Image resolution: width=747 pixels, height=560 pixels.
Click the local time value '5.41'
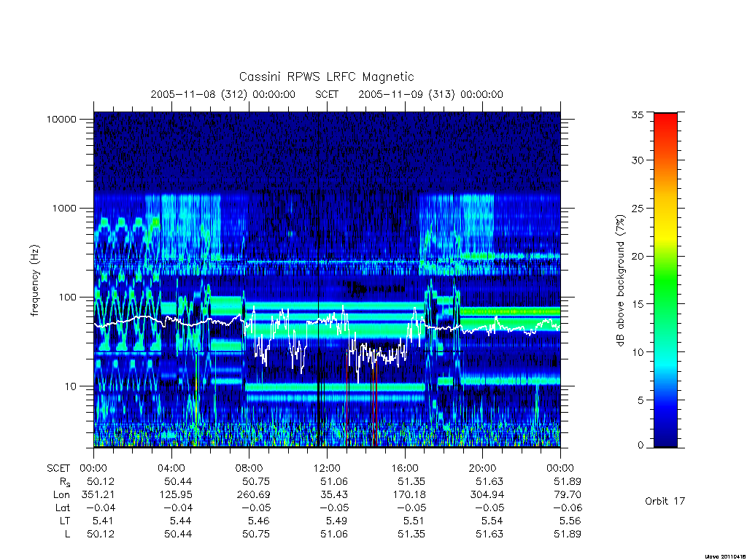coord(104,521)
